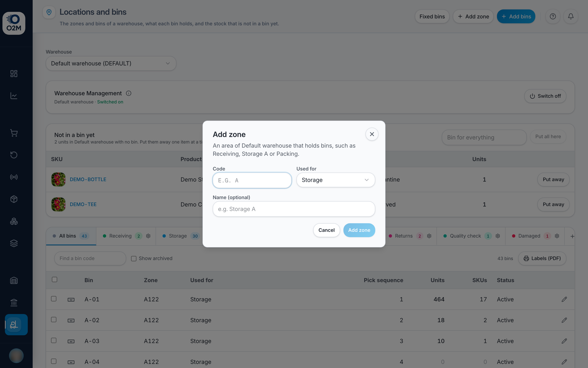This screenshot has height=368, width=588.
Task: Switch to the All bins tab
Action: (x=71, y=236)
